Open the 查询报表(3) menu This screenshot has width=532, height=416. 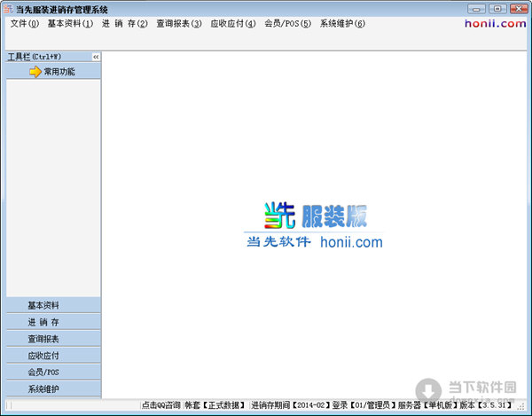click(x=179, y=23)
